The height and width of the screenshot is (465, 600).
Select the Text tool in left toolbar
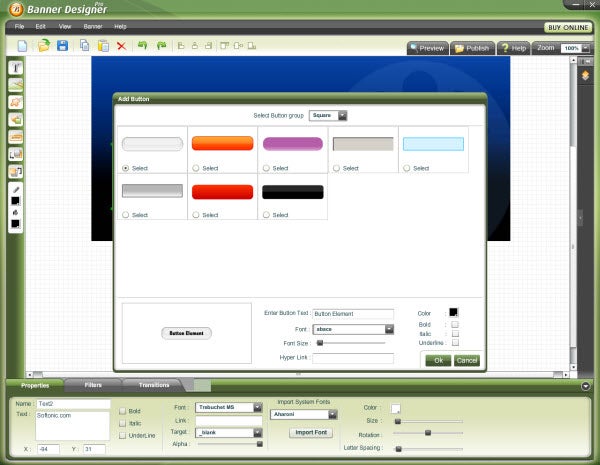tap(16, 68)
